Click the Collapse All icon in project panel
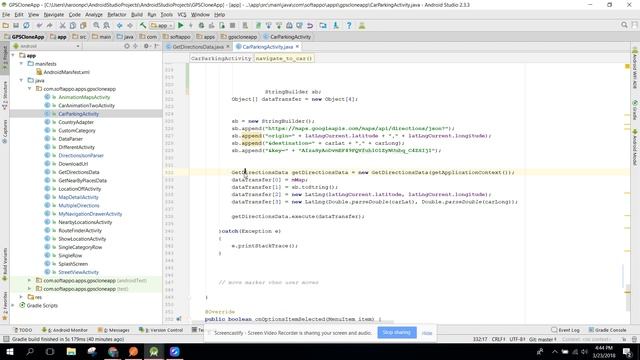Image resolution: width=640 pixels, height=360 pixels. pos(136,46)
